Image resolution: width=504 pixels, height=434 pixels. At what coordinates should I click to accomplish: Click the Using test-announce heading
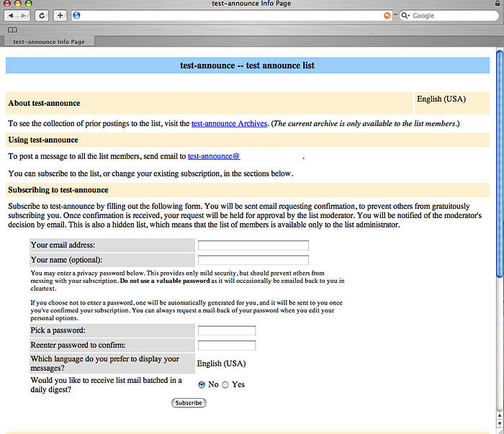coord(43,140)
